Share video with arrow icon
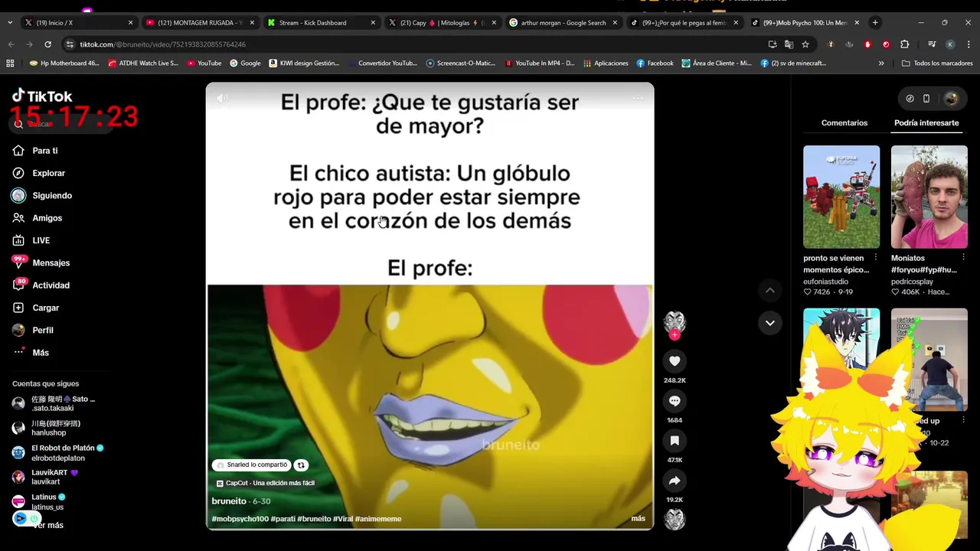This screenshot has height=551, width=980. pos(675,481)
